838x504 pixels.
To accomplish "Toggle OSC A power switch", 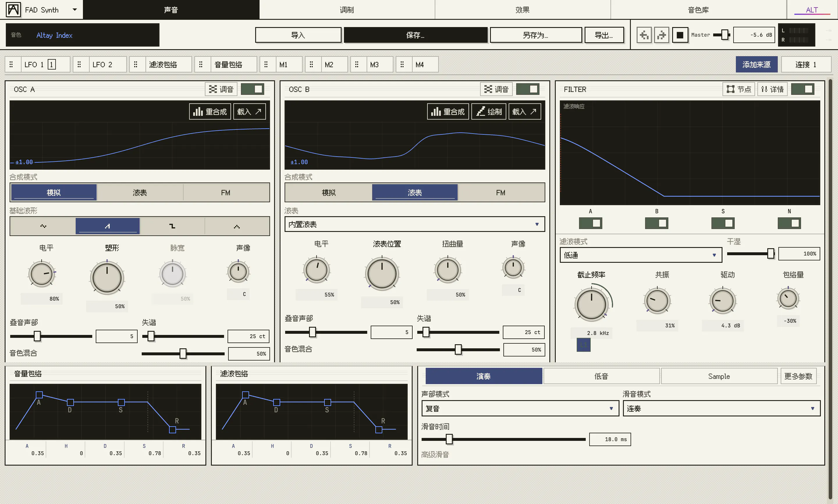I will (x=252, y=89).
